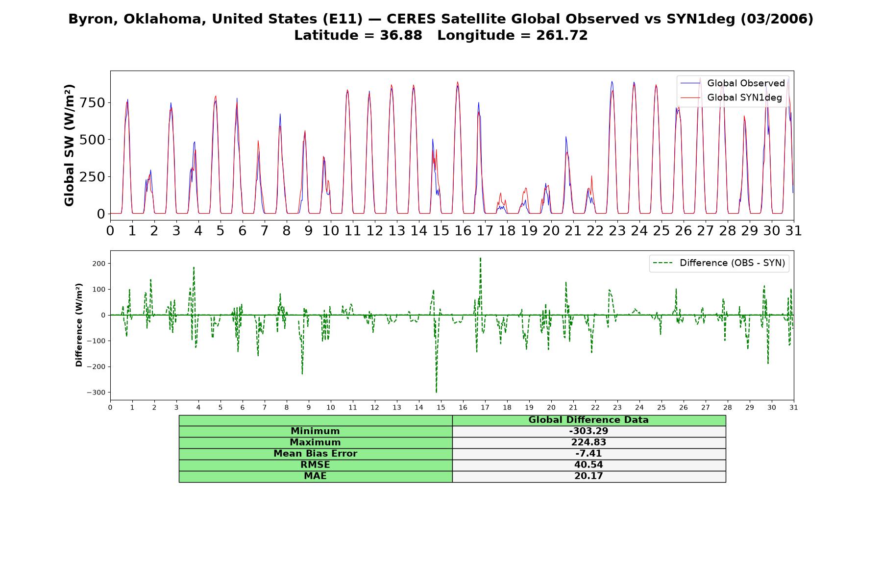Click the MAE row label
The height and width of the screenshot is (588, 882).
(316, 476)
